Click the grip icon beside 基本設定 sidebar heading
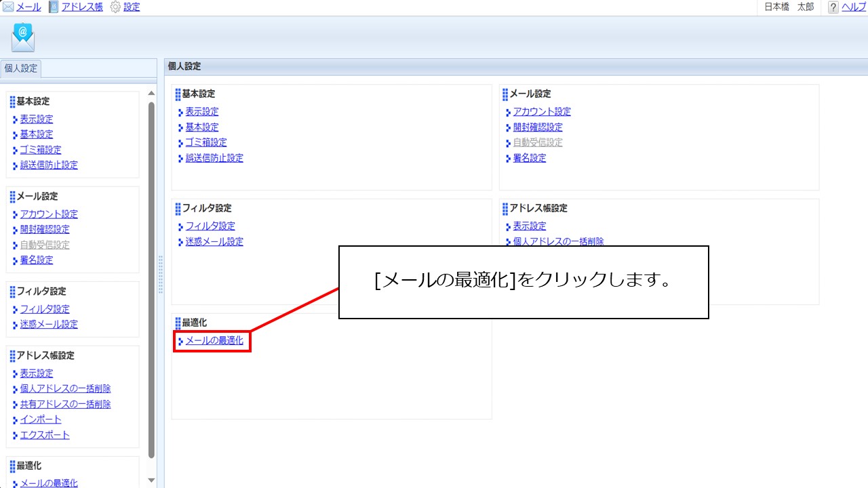The image size is (868, 488). (12, 102)
